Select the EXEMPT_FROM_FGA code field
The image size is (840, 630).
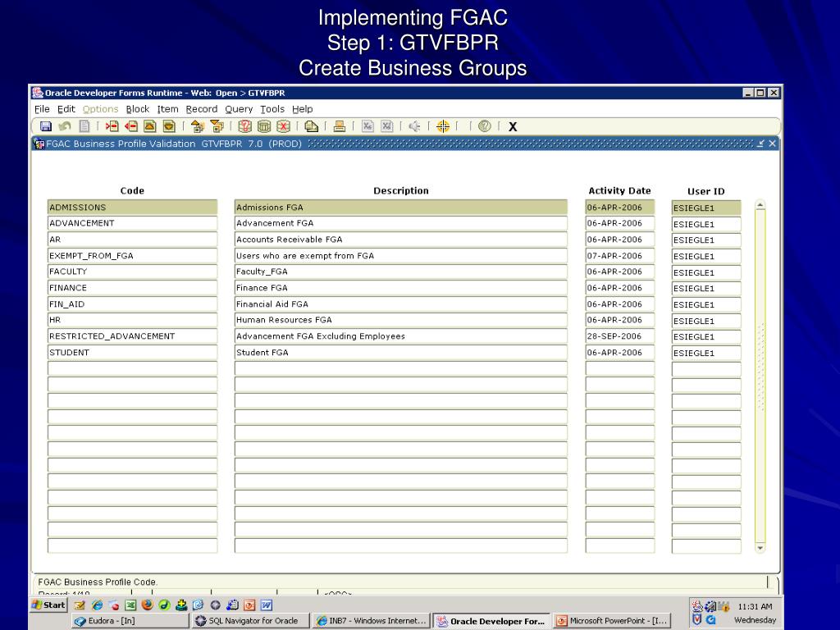coord(132,256)
